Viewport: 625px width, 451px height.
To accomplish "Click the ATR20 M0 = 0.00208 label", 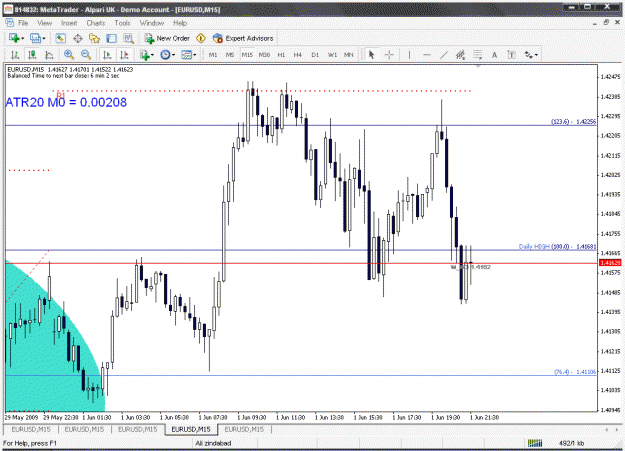I will [x=66, y=102].
